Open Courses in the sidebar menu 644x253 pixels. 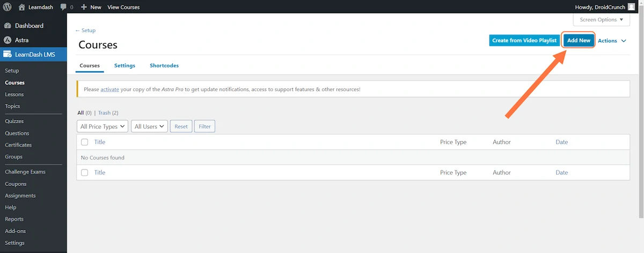(14, 83)
